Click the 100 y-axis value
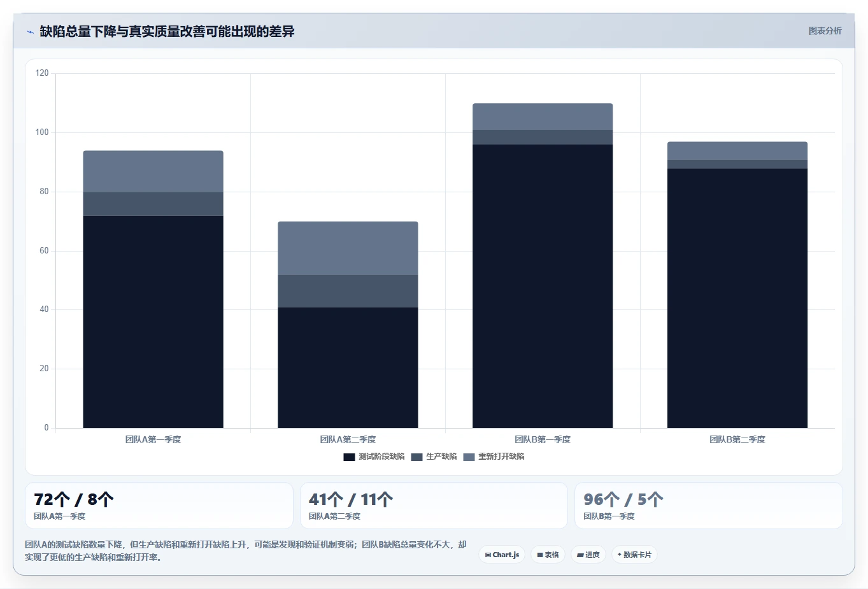This screenshot has width=868, height=589. click(x=42, y=132)
